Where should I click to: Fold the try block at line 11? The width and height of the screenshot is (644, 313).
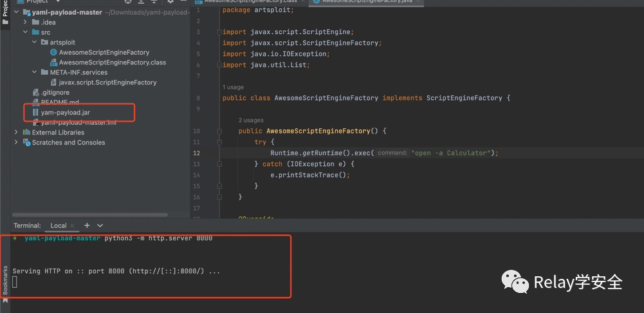pos(220,142)
